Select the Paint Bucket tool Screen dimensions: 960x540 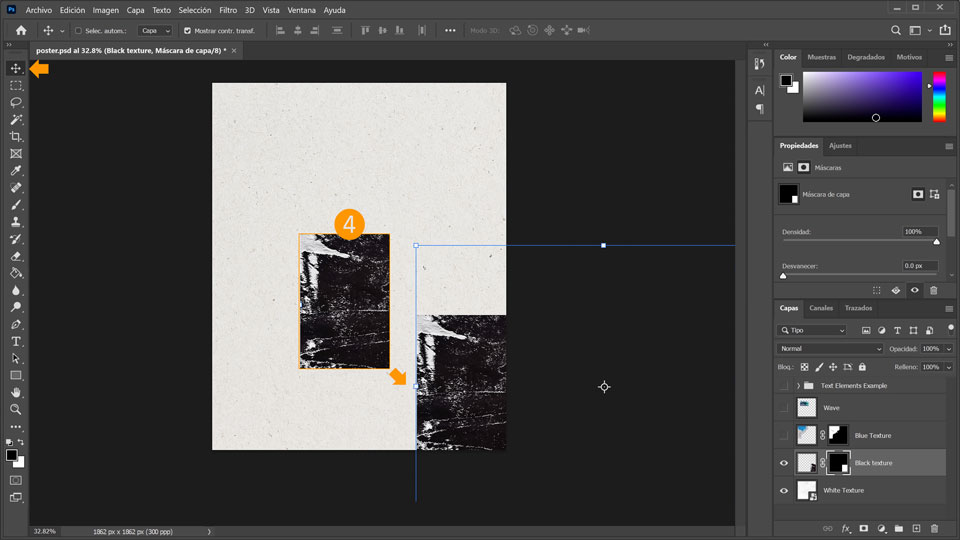16,273
